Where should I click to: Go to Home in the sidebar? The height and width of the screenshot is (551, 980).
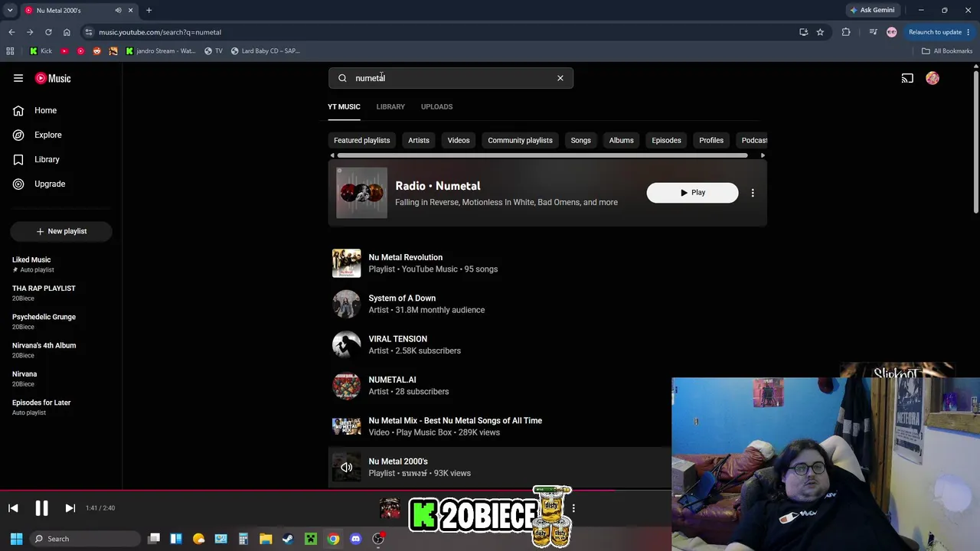point(61,110)
